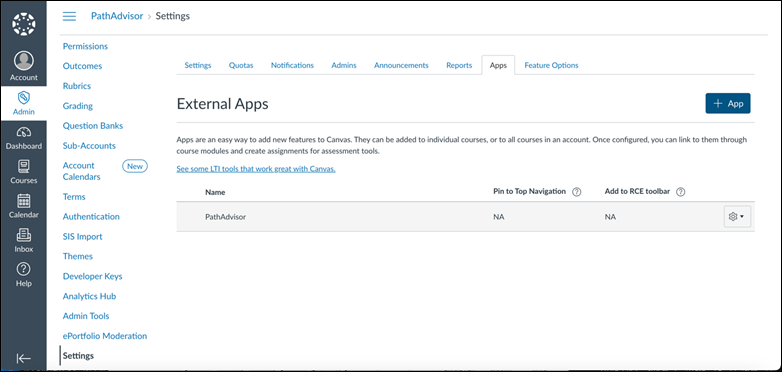Open Grading in account menu
Image resolution: width=782 pixels, height=372 pixels.
tap(78, 106)
